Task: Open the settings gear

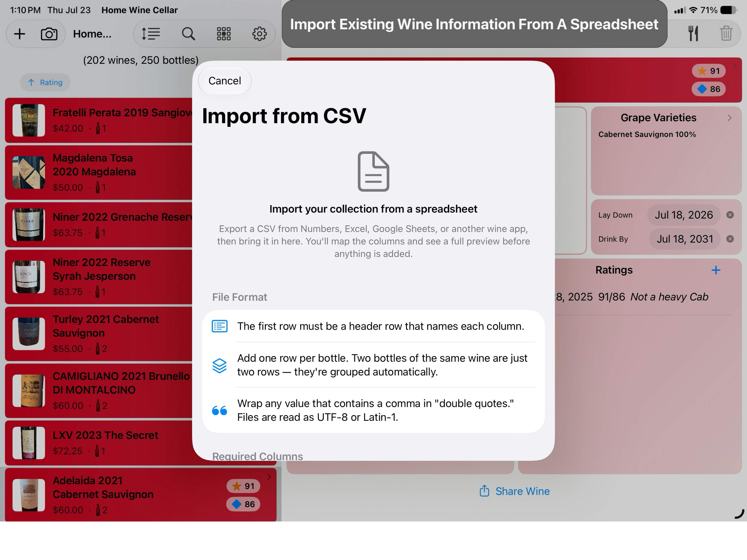Action: [259, 34]
